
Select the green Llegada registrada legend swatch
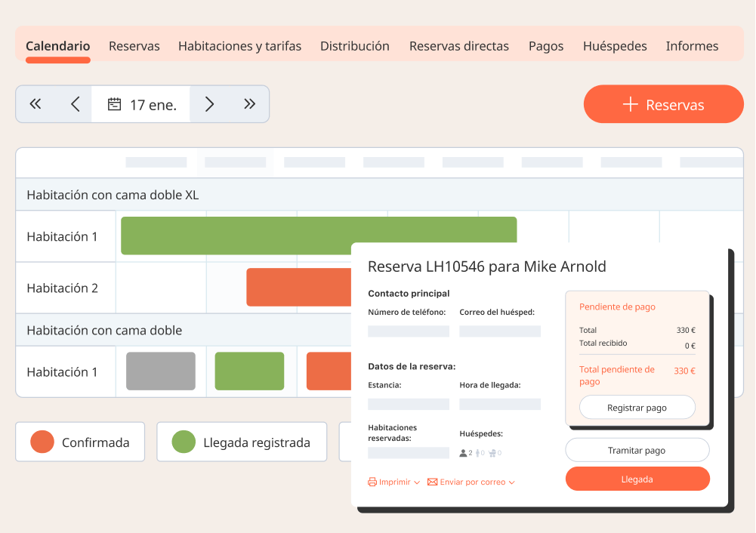(184, 442)
